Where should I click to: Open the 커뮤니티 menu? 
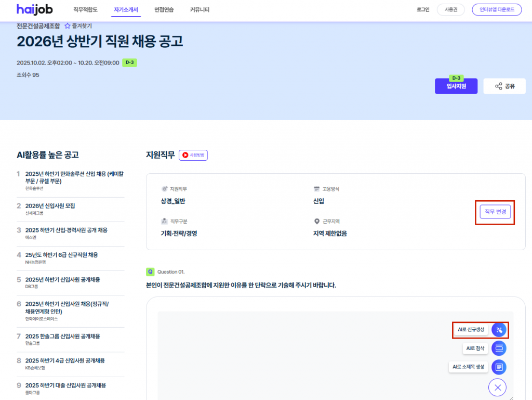(199, 10)
